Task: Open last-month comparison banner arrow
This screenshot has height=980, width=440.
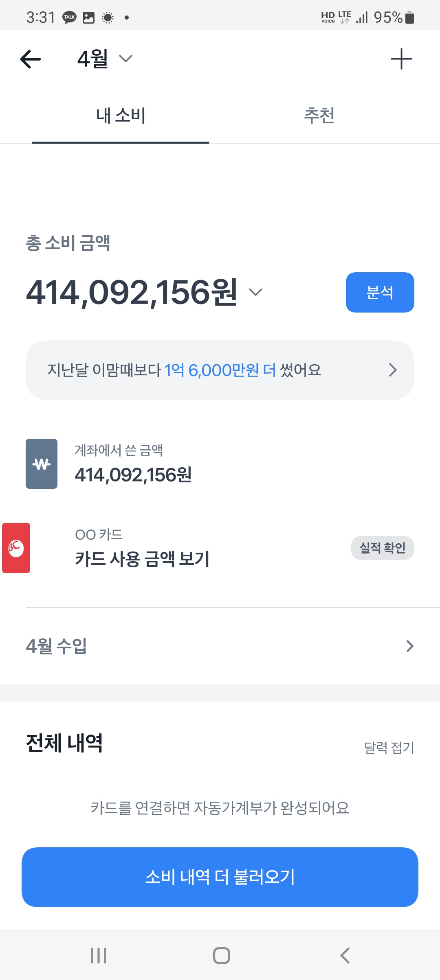Action: [x=392, y=370]
